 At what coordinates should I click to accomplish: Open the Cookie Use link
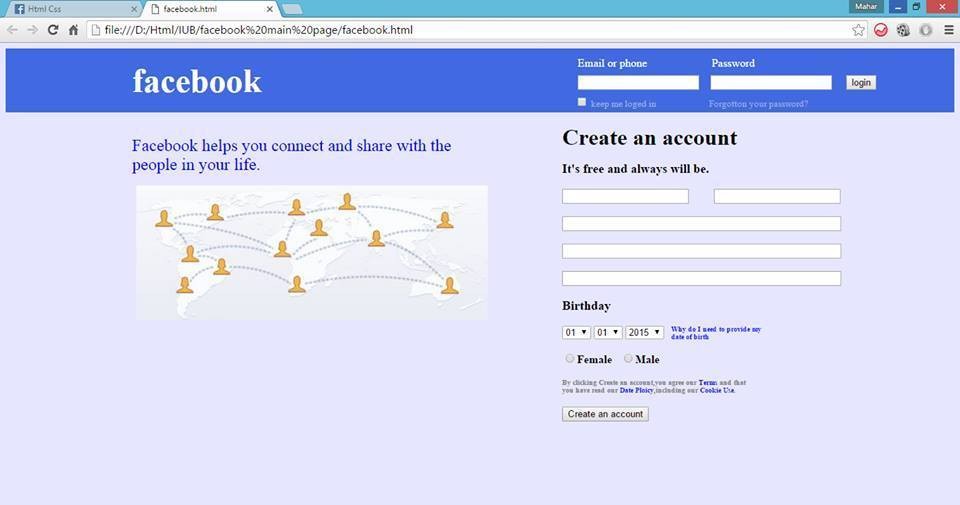(x=717, y=390)
